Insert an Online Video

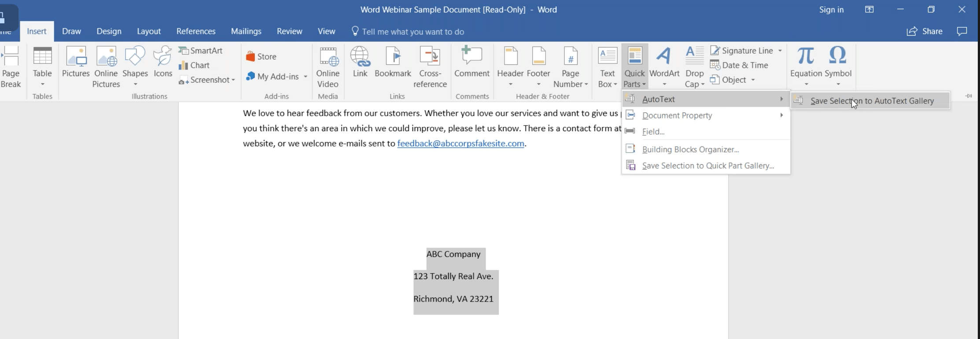328,67
